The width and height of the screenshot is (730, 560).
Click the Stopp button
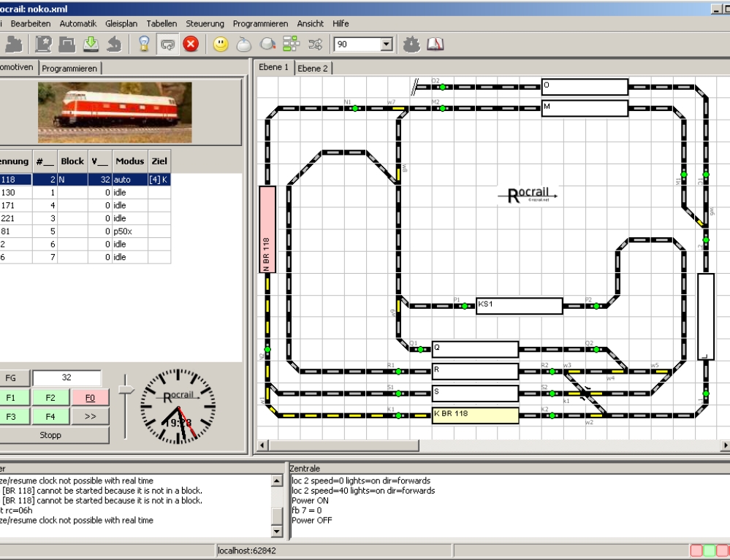click(50, 435)
